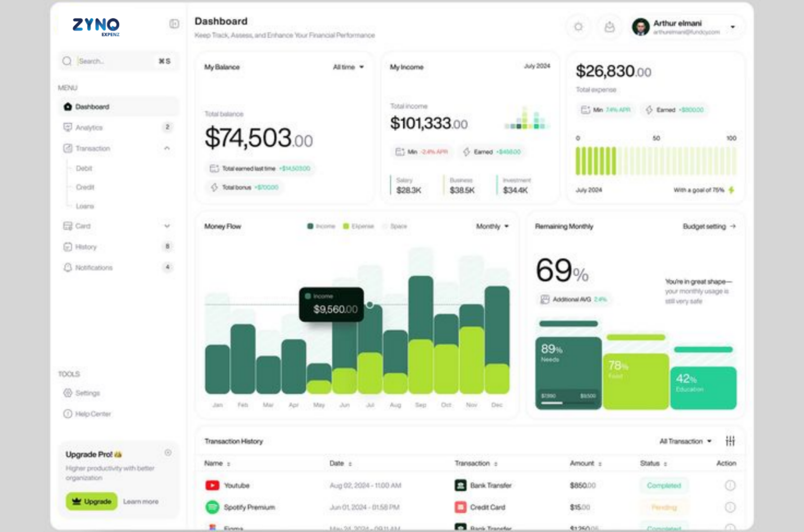Screen dimensions: 804x532
Task: Collapse the sidebar using the panel icon
Action: click(174, 24)
